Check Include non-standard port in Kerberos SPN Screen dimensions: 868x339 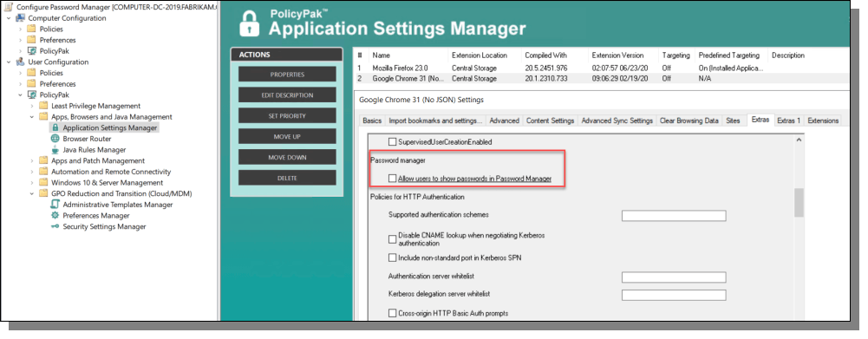point(393,258)
